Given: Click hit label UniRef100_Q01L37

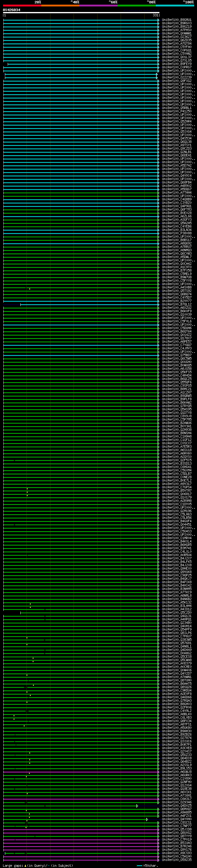Looking at the screenshot, I should coord(176,57).
